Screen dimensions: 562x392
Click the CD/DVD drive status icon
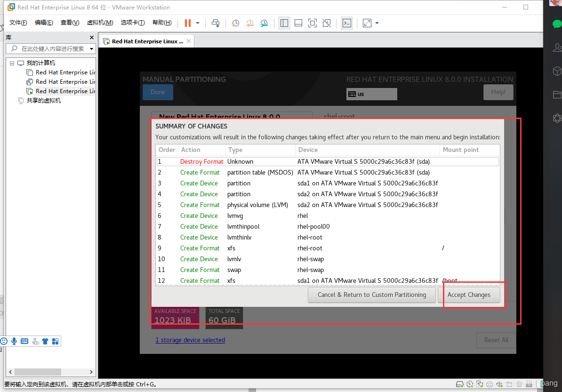coord(470,384)
